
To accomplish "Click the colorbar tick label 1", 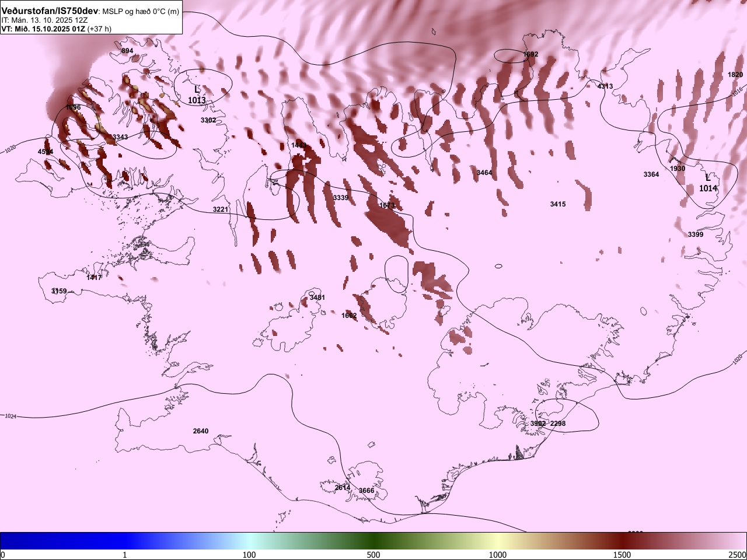I will pyautogui.click(x=125, y=555).
